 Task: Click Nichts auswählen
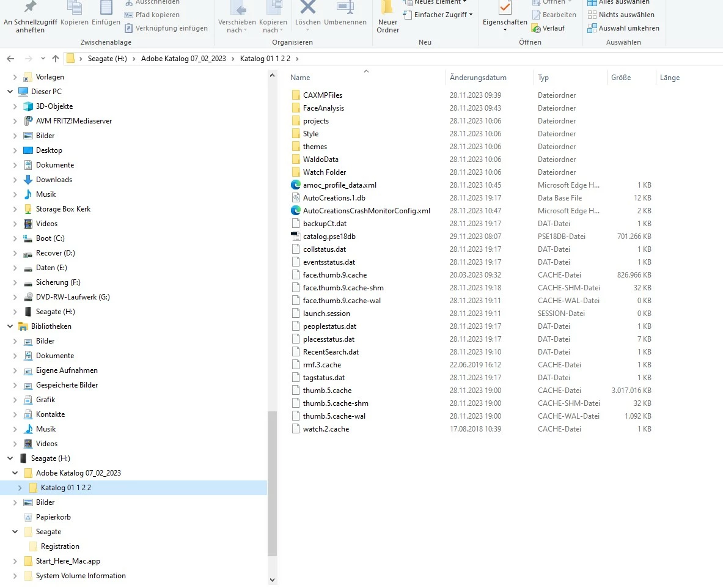(x=621, y=15)
